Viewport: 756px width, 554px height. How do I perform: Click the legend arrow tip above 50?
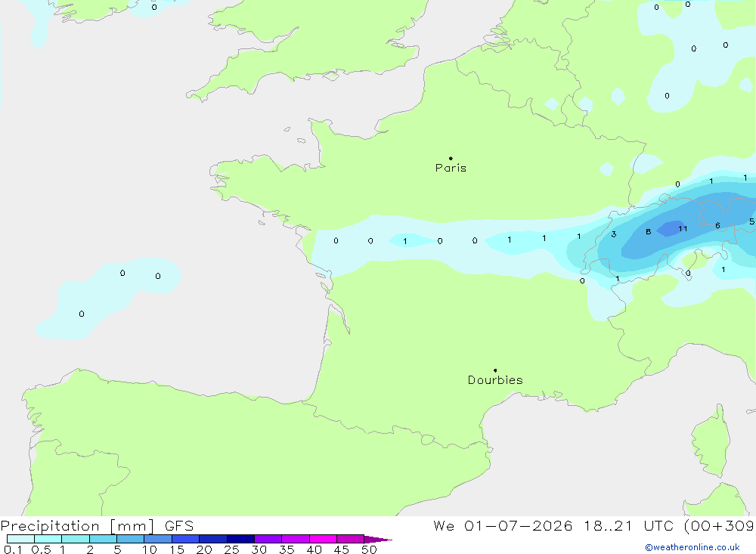tap(379, 539)
